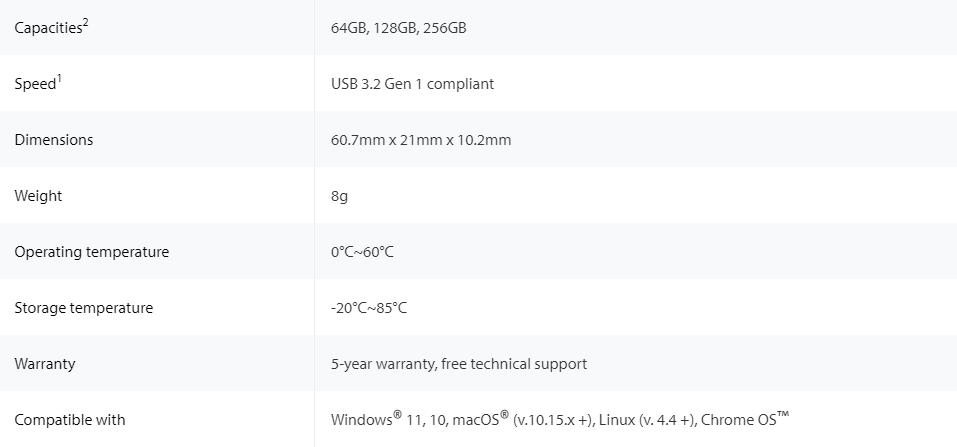Click the 8g weight value
The width and height of the screenshot is (957, 447).
[x=339, y=197]
